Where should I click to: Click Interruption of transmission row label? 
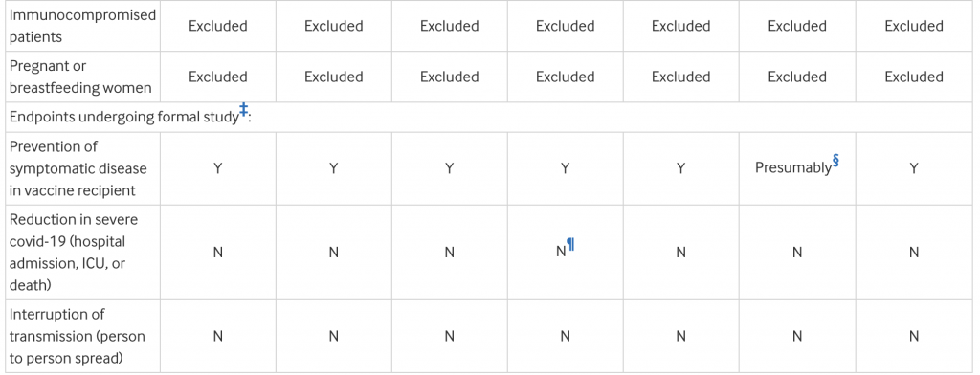coord(77,336)
